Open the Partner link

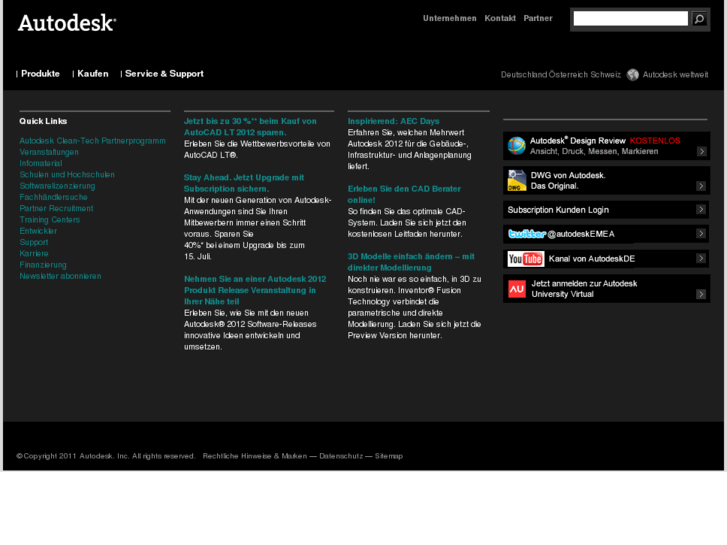538,18
